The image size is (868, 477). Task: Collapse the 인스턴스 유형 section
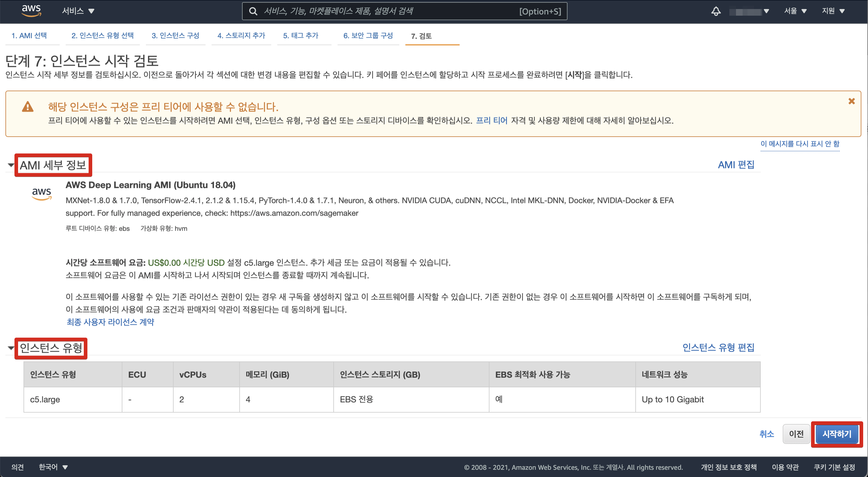click(x=11, y=348)
